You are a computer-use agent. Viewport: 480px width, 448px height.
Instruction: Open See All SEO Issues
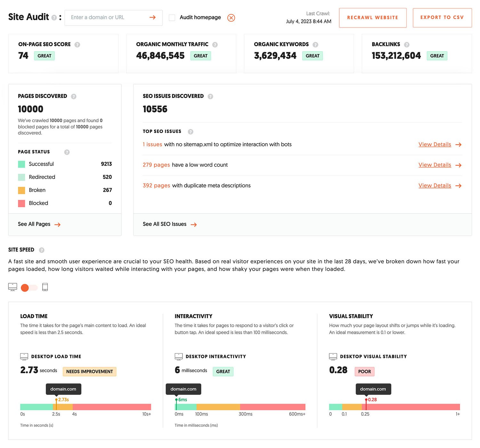pos(170,224)
